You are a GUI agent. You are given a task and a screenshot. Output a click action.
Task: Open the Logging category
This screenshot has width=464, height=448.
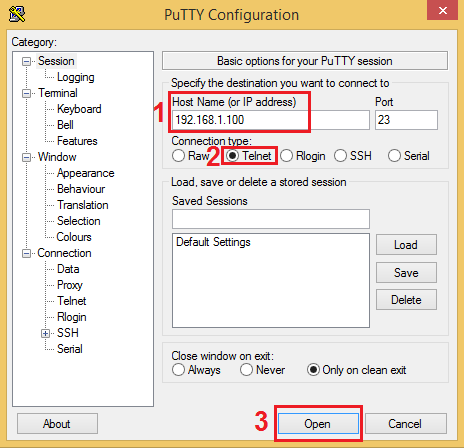[76, 77]
